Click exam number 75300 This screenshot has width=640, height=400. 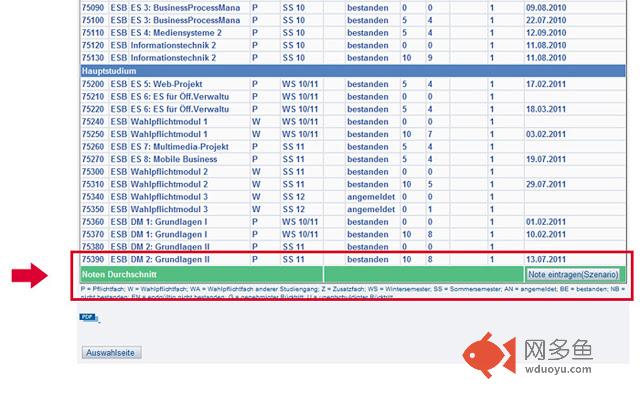click(x=93, y=172)
